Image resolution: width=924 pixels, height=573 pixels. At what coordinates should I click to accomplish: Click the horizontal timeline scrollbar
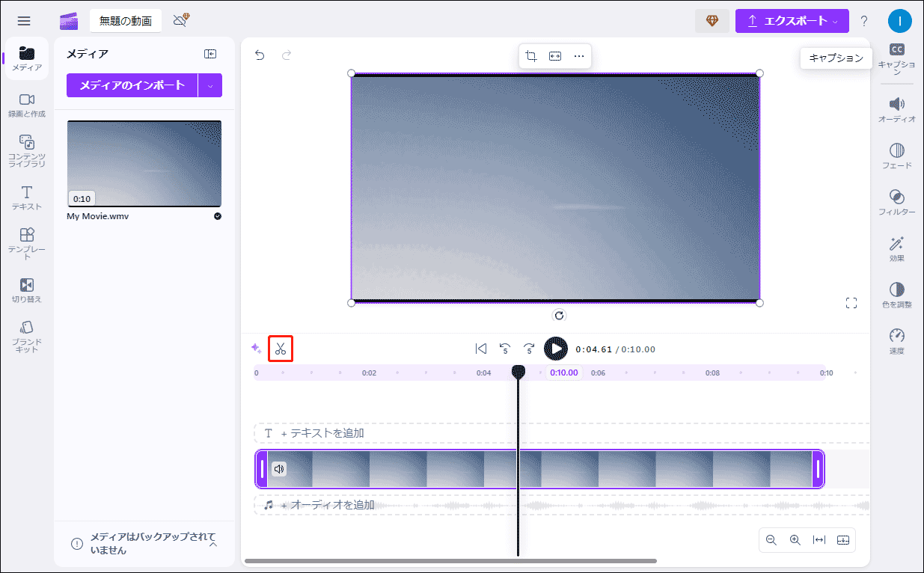(450, 560)
